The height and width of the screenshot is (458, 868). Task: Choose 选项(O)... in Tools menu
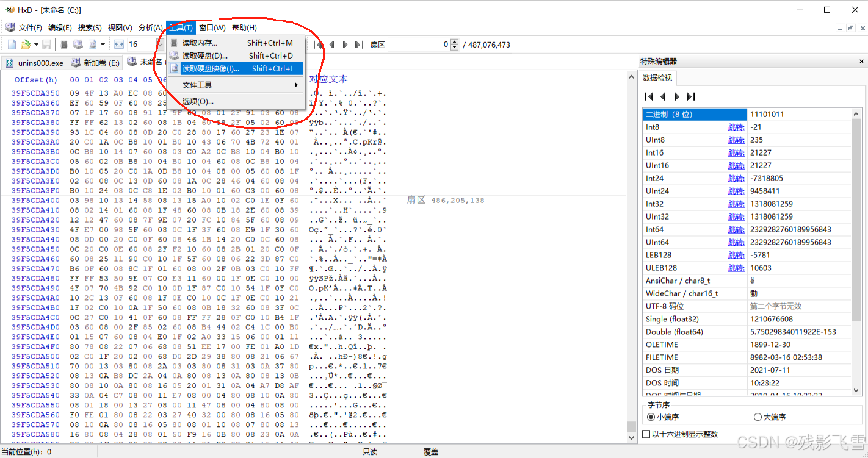[236, 101]
